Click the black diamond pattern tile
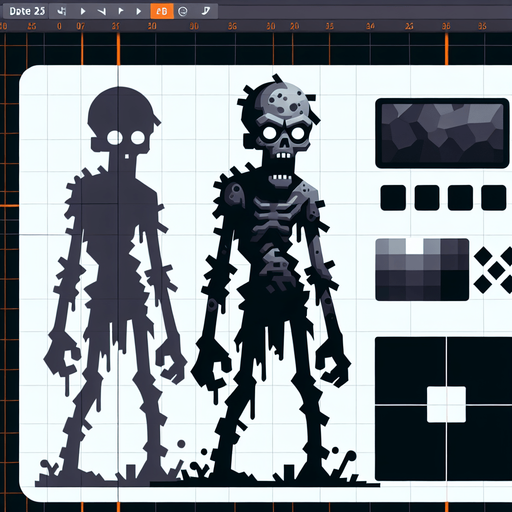Image resolution: width=512 pixels, height=512 pixels. tap(493, 270)
